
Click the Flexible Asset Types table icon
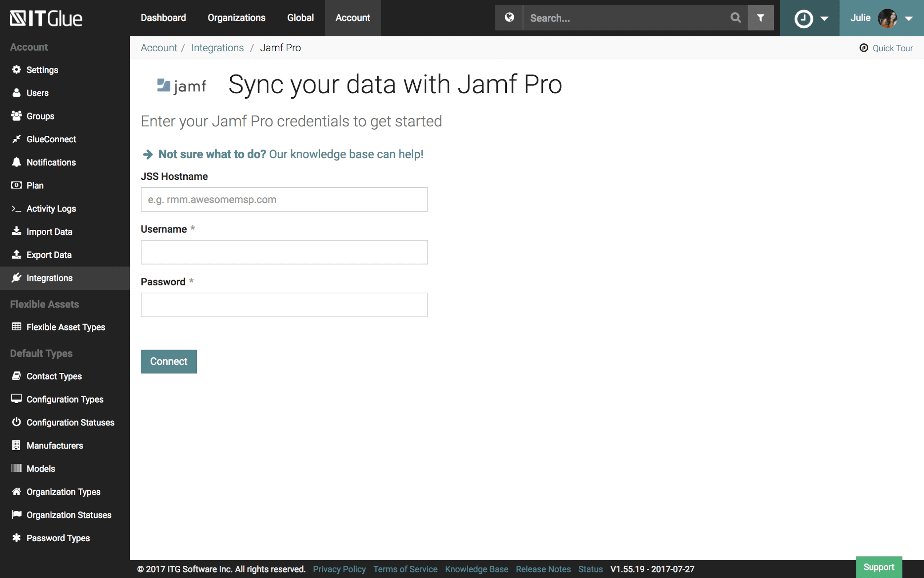[x=16, y=326]
